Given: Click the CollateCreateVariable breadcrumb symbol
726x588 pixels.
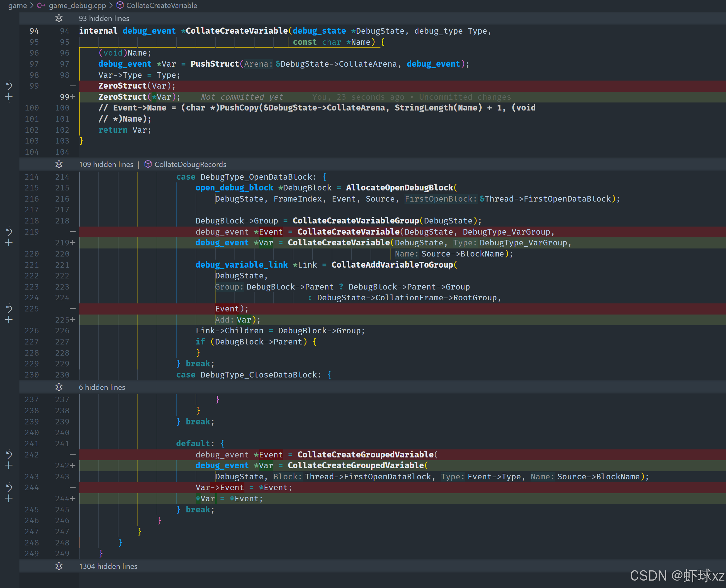Looking at the screenshot, I should click(161, 6).
